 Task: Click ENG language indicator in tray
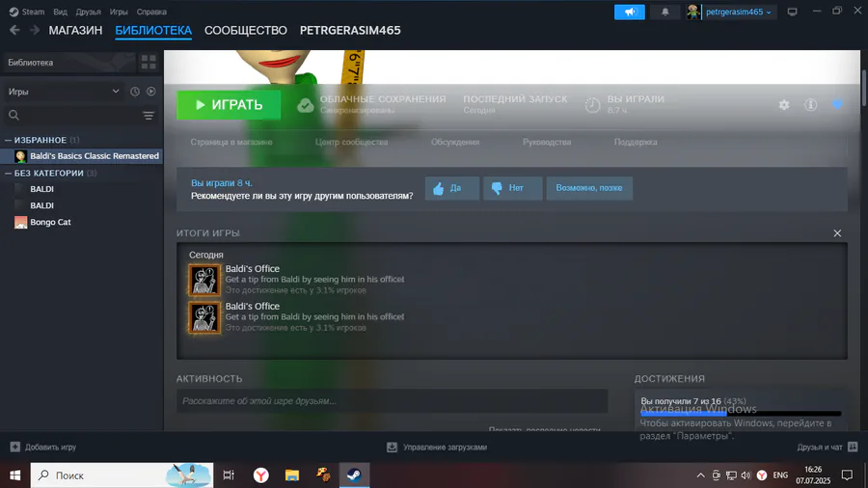780,475
